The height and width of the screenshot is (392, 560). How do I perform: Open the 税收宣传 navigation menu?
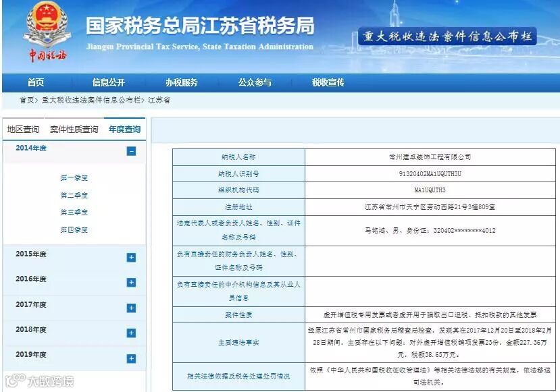point(328,83)
